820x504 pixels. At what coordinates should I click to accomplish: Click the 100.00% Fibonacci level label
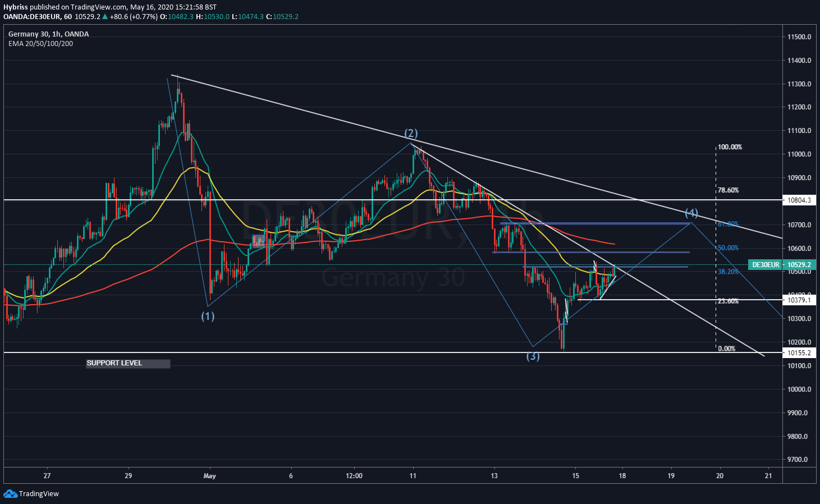click(730, 147)
